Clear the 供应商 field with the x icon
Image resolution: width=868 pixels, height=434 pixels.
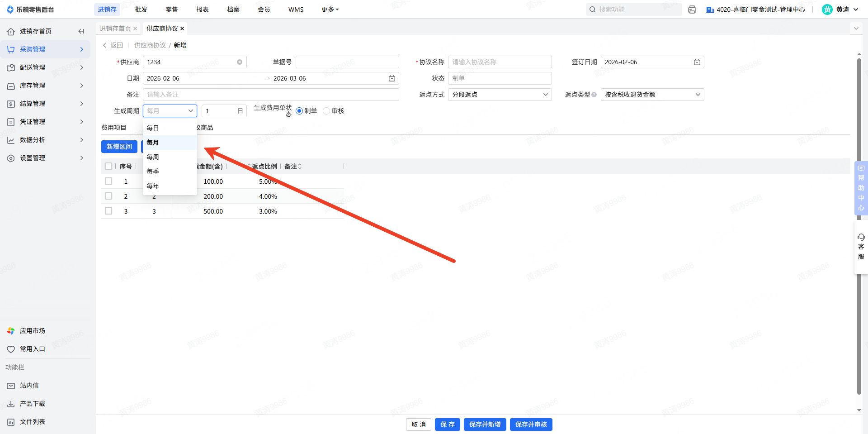pos(240,62)
